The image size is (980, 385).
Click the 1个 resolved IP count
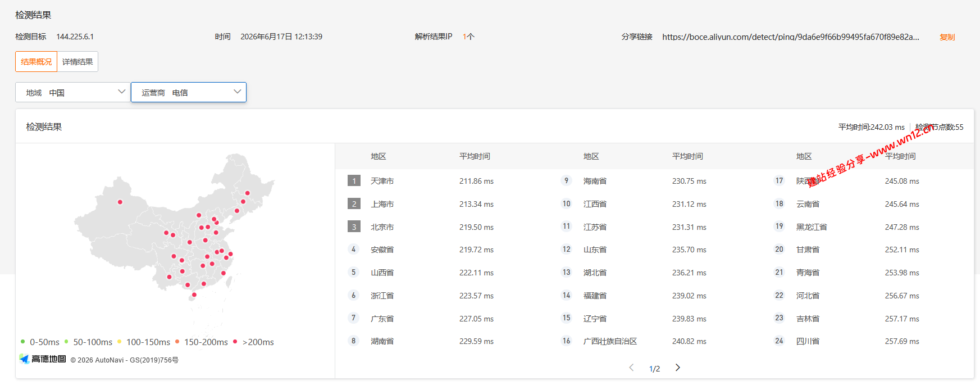click(x=468, y=37)
